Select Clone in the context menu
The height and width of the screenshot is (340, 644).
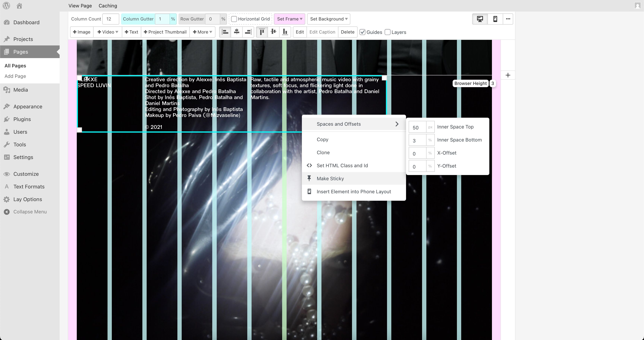(323, 152)
